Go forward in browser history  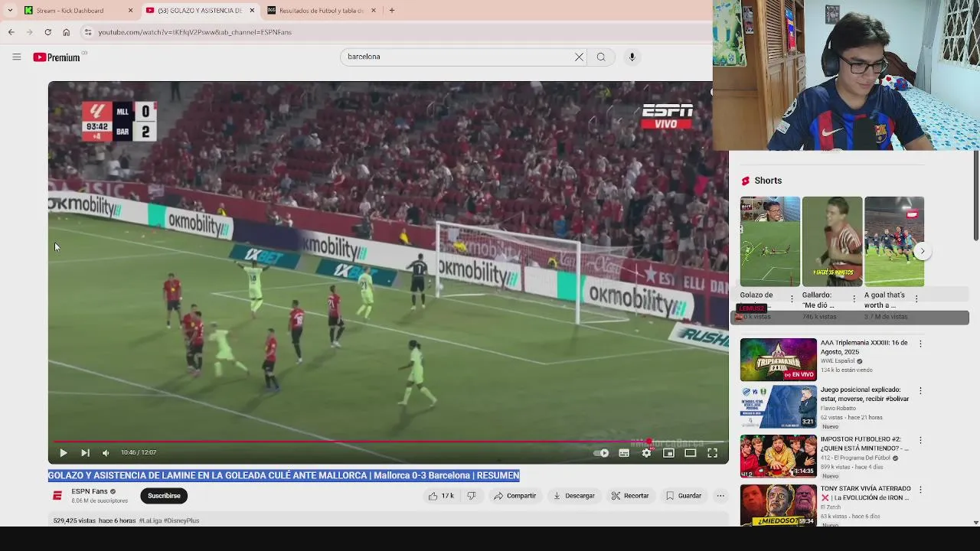pos(29,32)
